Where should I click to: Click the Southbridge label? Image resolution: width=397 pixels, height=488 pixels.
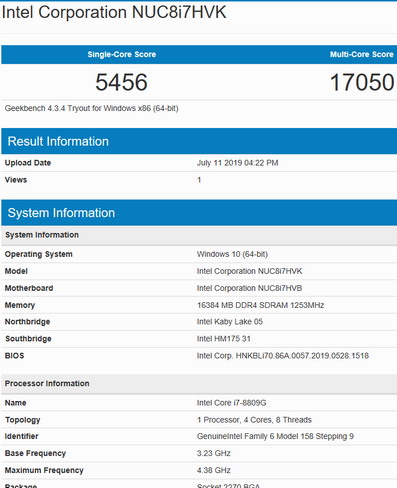click(28, 339)
